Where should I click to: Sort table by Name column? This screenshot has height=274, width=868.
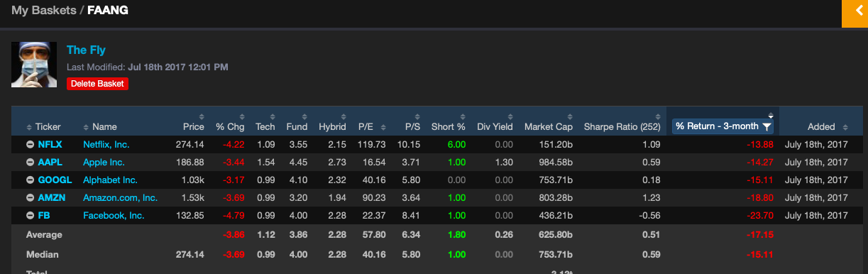(x=100, y=127)
